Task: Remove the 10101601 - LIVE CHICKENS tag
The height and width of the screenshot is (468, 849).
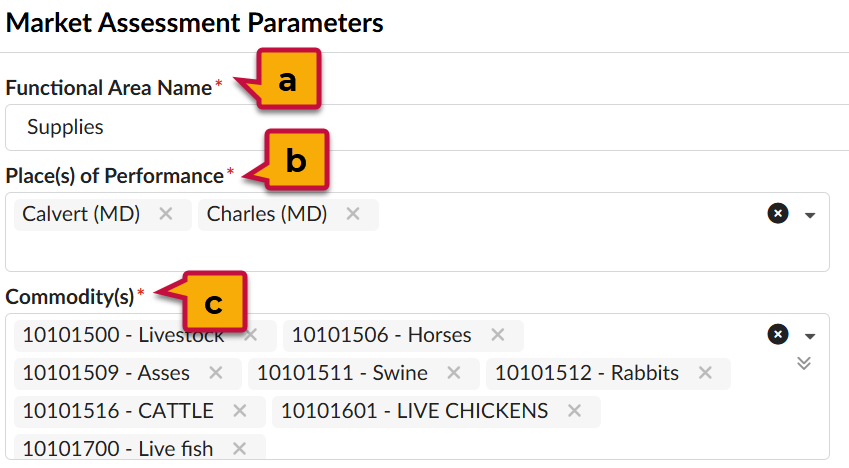Action: (574, 411)
